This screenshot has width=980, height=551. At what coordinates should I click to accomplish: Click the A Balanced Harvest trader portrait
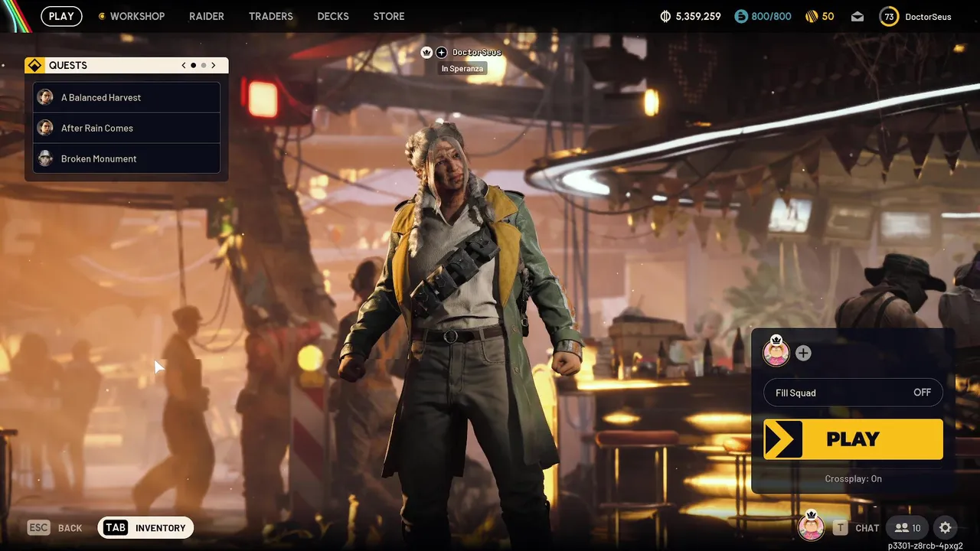(45, 97)
